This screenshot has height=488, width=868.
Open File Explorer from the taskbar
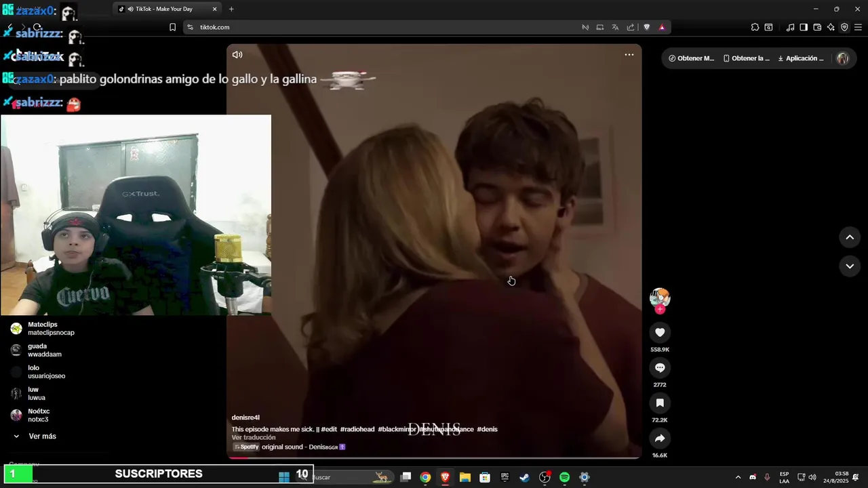coord(465,477)
